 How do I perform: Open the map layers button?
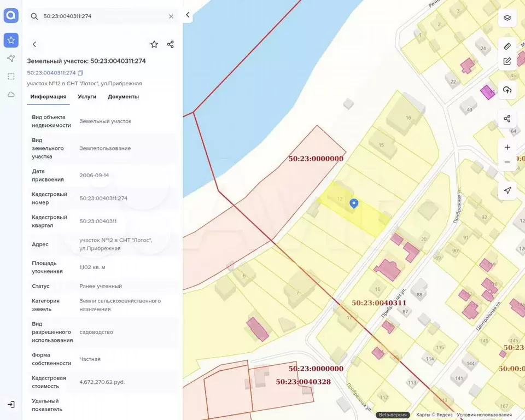(x=507, y=17)
